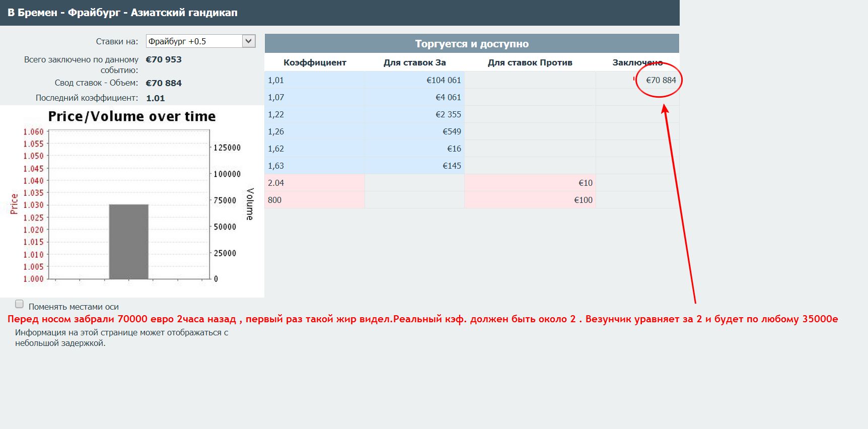Click the Price/Volume over time chart title

click(x=132, y=116)
